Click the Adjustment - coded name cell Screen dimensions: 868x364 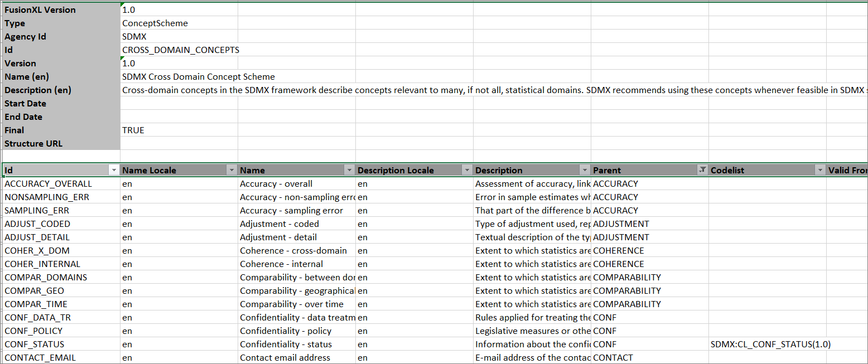click(279, 224)
